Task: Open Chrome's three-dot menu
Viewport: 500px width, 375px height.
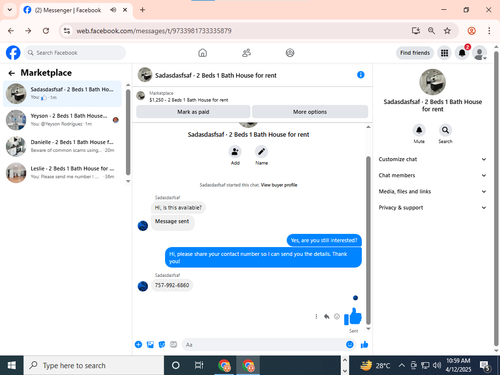Action: (x=489, y=31)
